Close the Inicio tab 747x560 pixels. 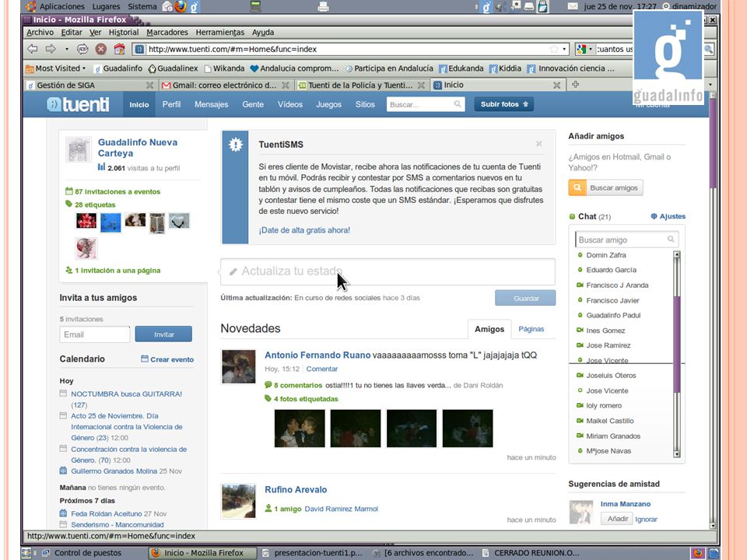[x=556, y=86]
